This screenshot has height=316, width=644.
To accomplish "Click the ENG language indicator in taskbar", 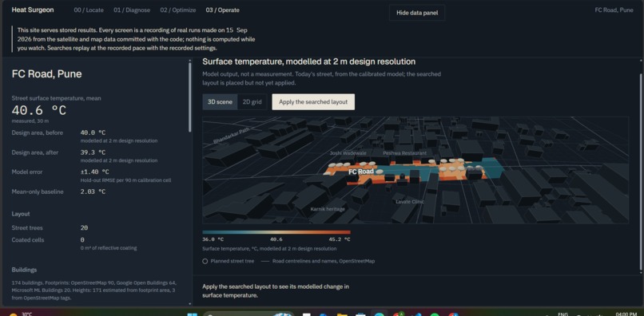I will pyautogui.click(x=563, y=314).
